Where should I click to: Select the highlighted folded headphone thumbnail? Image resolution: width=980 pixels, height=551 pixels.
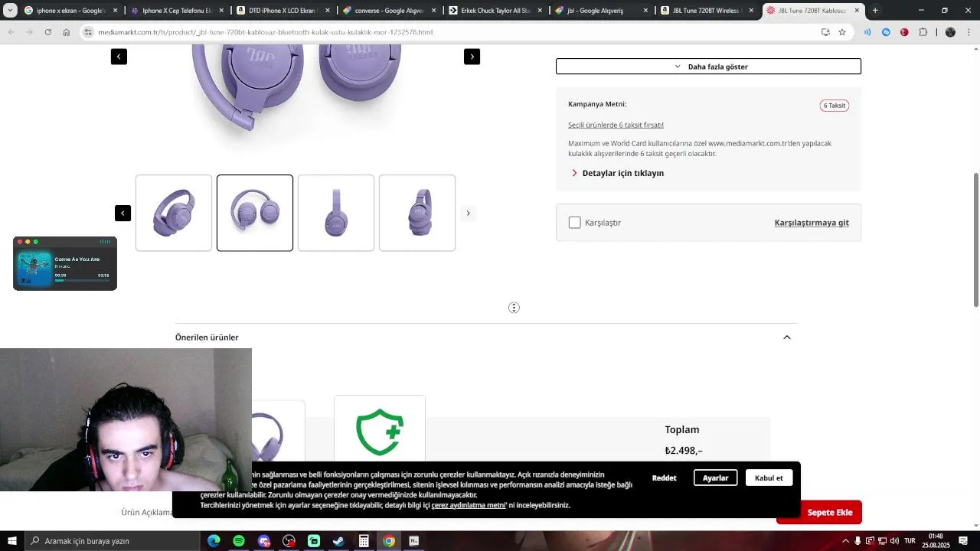click(x=255, y=213)
